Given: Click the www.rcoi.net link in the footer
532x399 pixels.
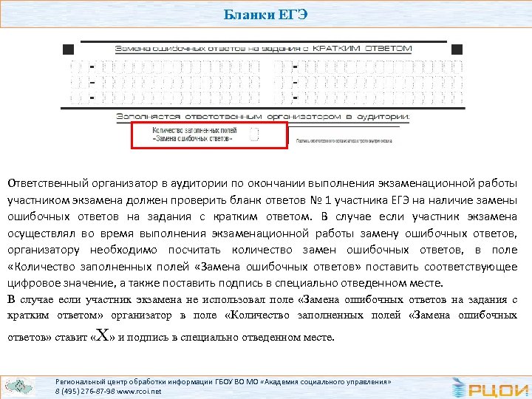Looking at the screenshot, I should (x=139, y=392).
